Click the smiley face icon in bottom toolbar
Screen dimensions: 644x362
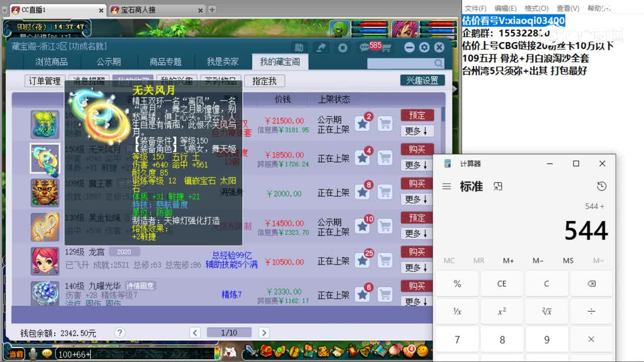tap(423, 350)
